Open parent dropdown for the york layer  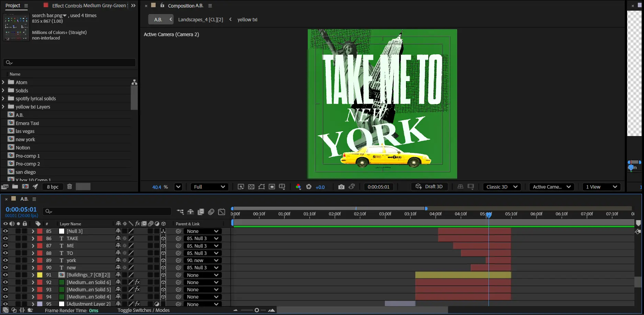202,260
